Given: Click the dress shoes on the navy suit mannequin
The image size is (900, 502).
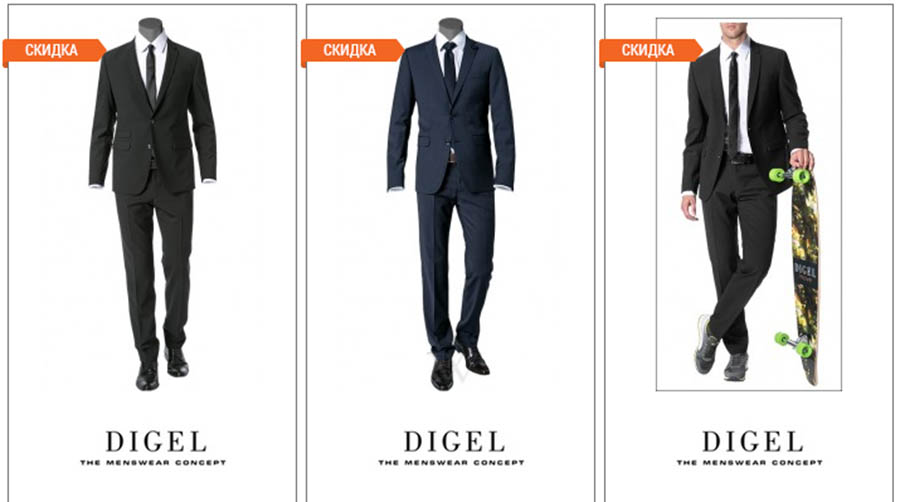Looking at the screenshot, I should pyautogui.click(x=460, y=366).
